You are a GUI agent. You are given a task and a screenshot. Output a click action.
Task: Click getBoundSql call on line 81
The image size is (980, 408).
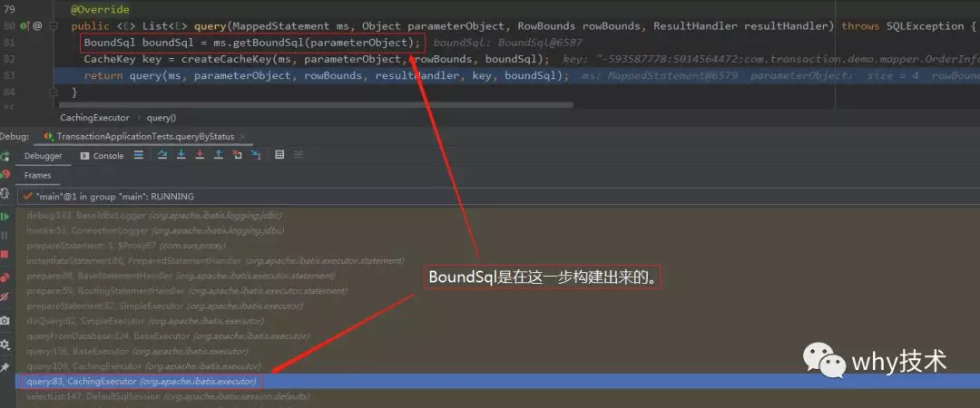pyautogui.click(x=268, y=43)
